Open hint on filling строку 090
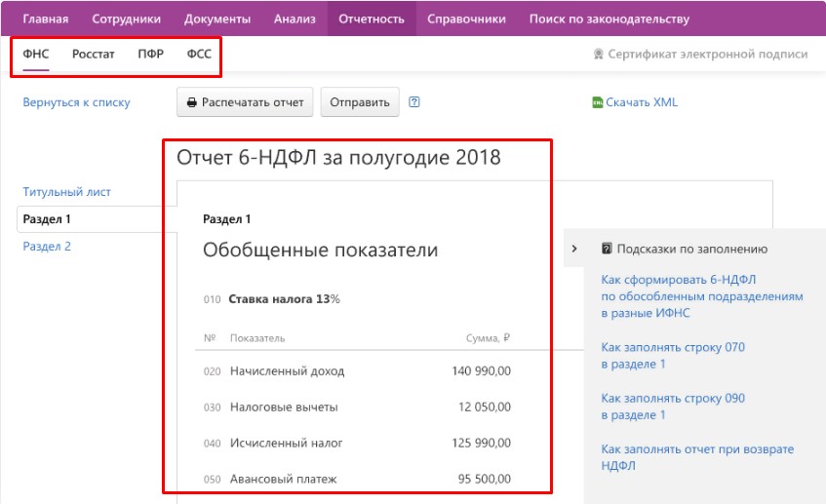 point(673,407)
